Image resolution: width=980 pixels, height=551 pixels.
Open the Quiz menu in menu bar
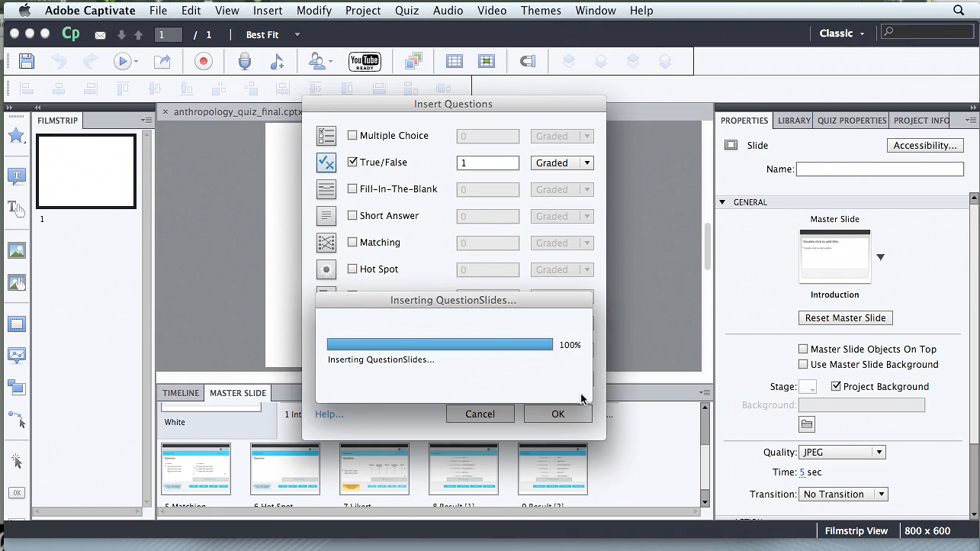point(406,11)
